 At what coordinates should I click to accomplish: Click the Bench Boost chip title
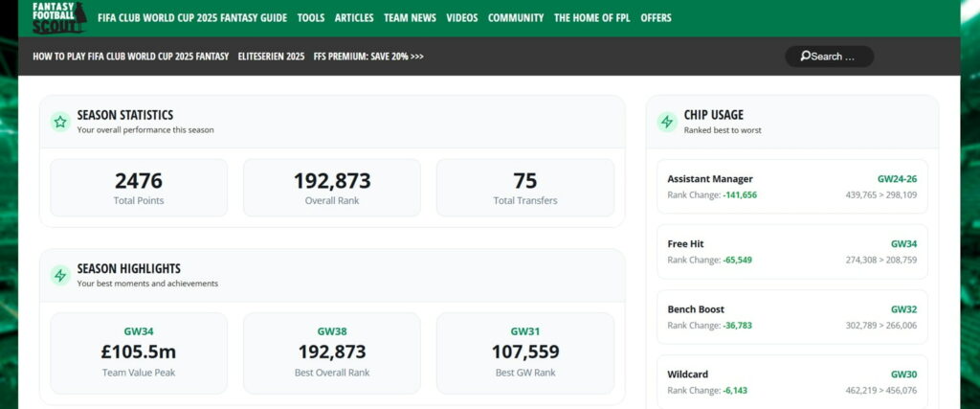(x=696, y=309)
